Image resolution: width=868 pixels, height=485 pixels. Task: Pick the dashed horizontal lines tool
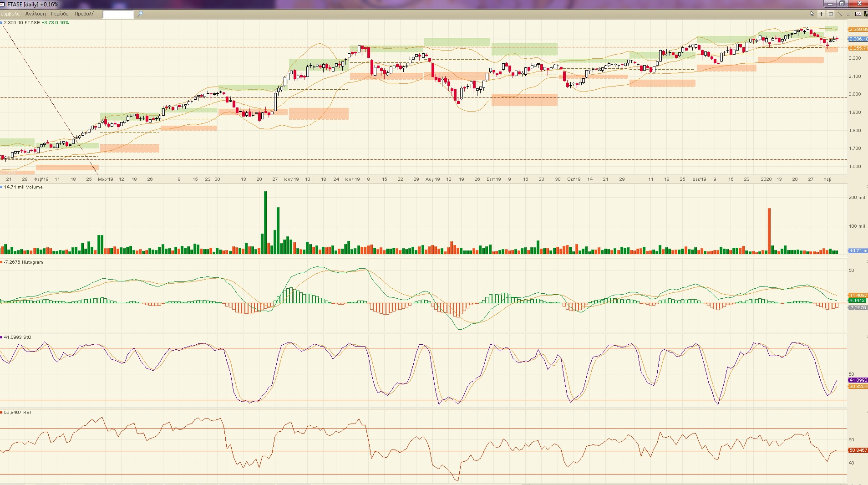coord(849,14)
